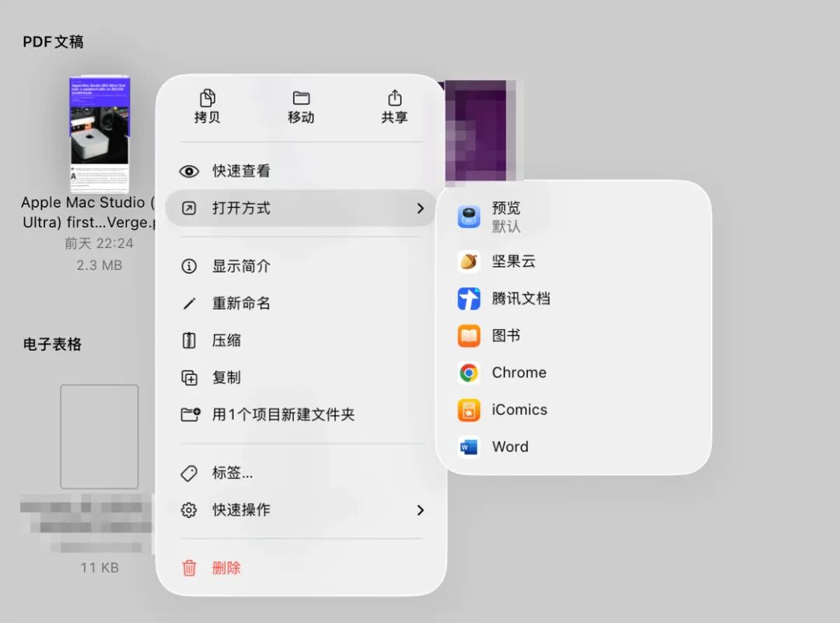Choose 用1个项目新建文件夹
This screenshot has height=623, width=840.
(301, 415)
